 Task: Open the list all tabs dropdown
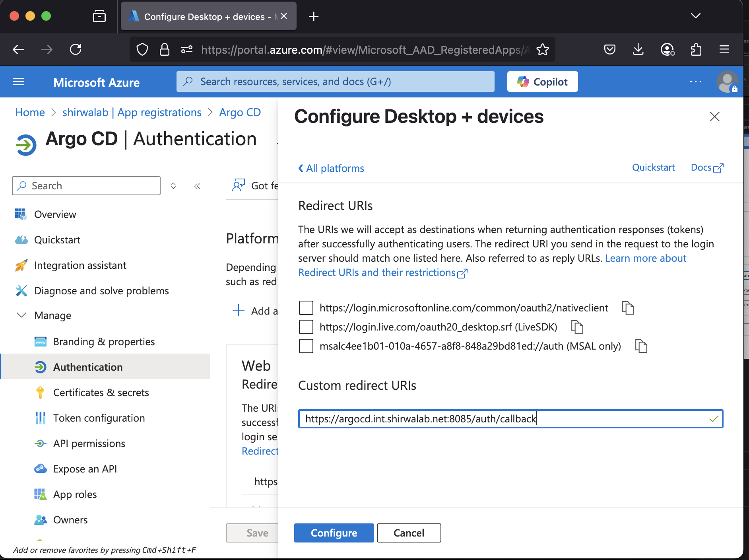pos(696,16)
